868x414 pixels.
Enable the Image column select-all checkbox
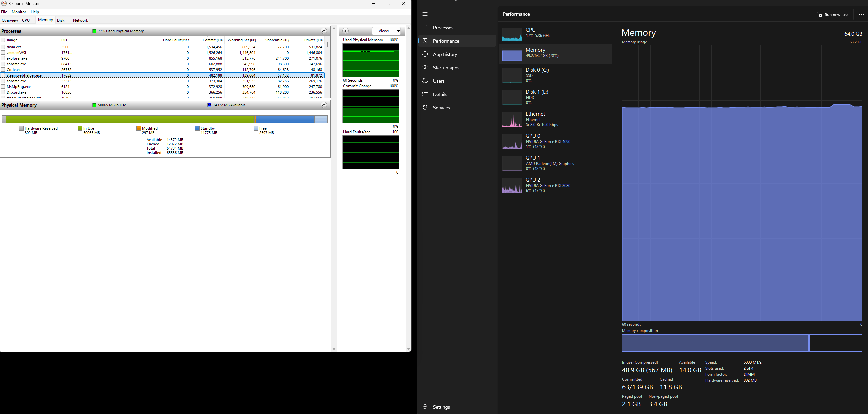[x=3, y=40]
